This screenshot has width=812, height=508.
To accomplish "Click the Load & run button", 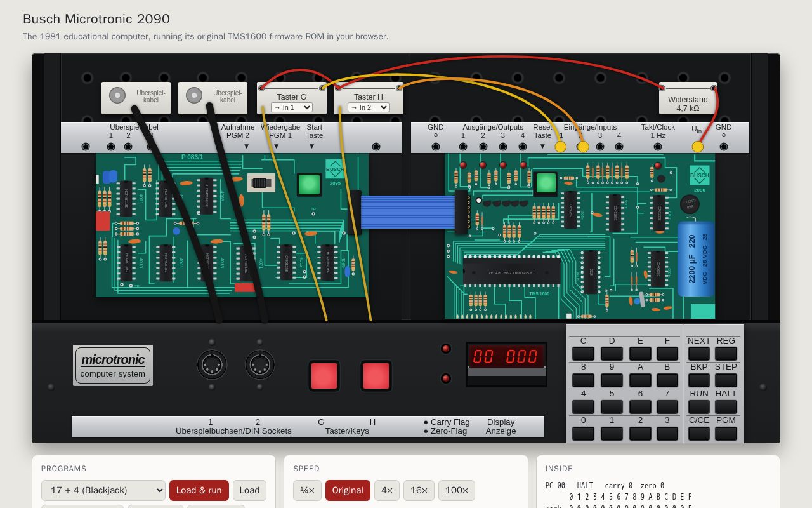I will tap(199, 490).
